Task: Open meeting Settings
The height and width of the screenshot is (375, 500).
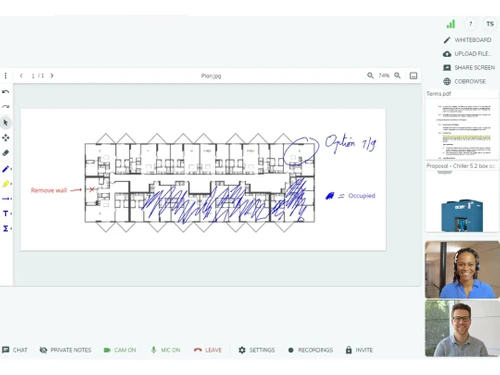Action: (257, 350)
